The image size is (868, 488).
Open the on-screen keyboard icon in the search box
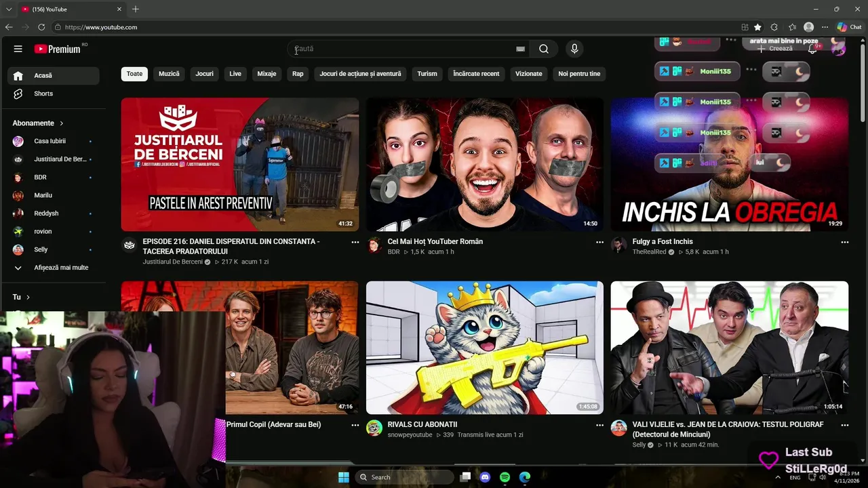520,49
